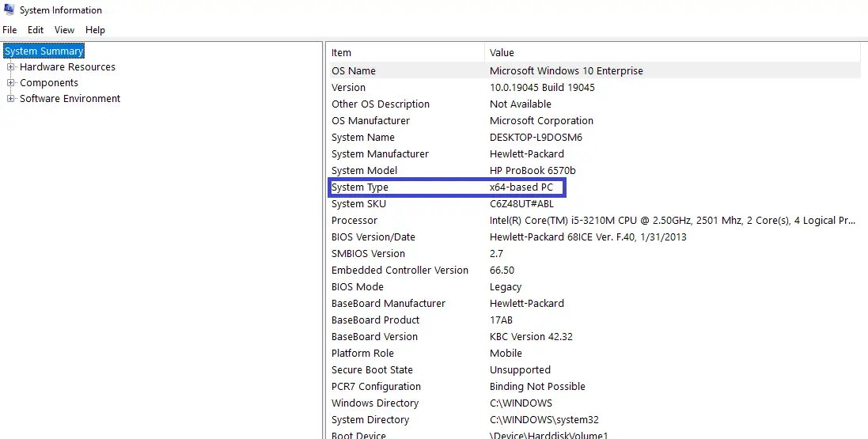
Task: Select the SMBIOS Version row label
Action: point(368,254)
